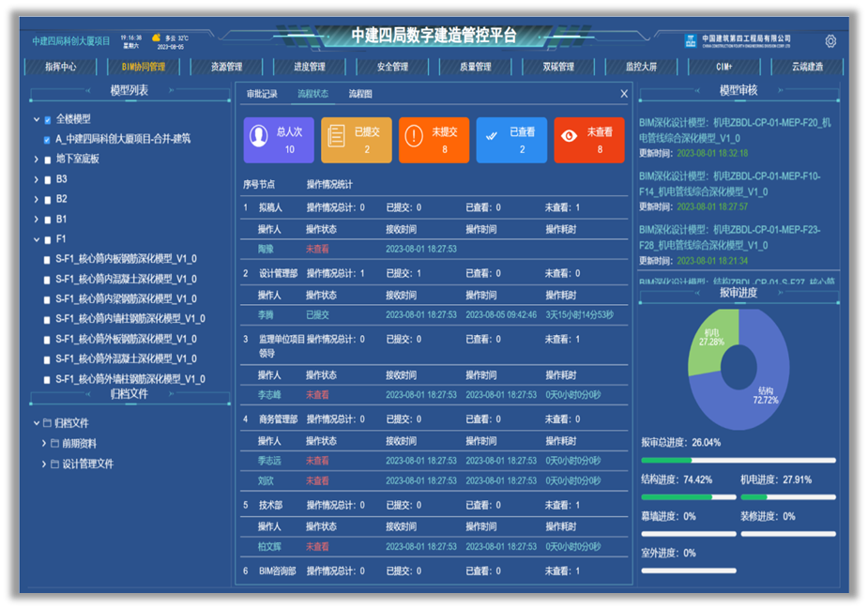Open the settings gear in top-right corner
This screenshot has width=868, height=609.
(x=830, y=41)
